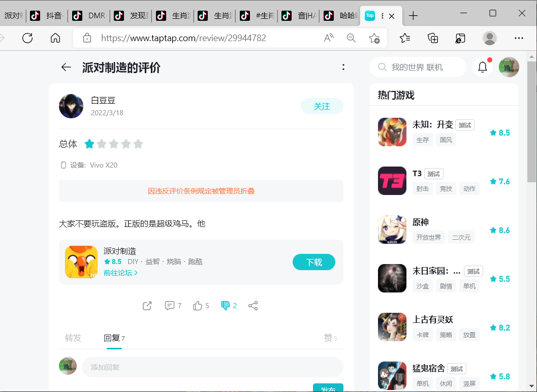The image size is (537, 392).
Task: Toggle follow with the 关注 button
Action: coord(322,106)
